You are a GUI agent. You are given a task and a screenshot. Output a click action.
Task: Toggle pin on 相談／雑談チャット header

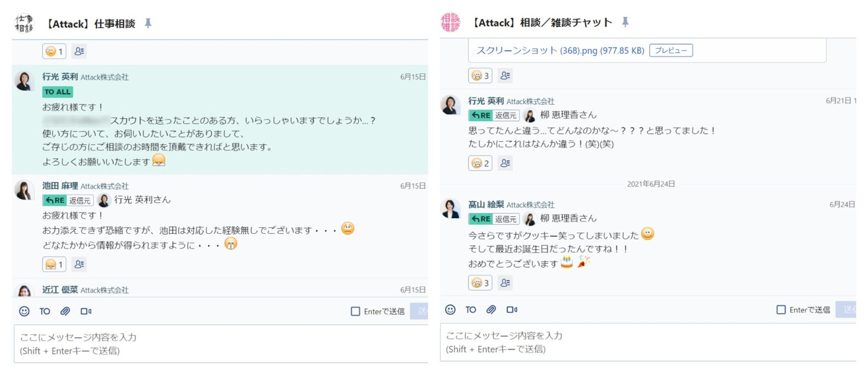point(626,22)
